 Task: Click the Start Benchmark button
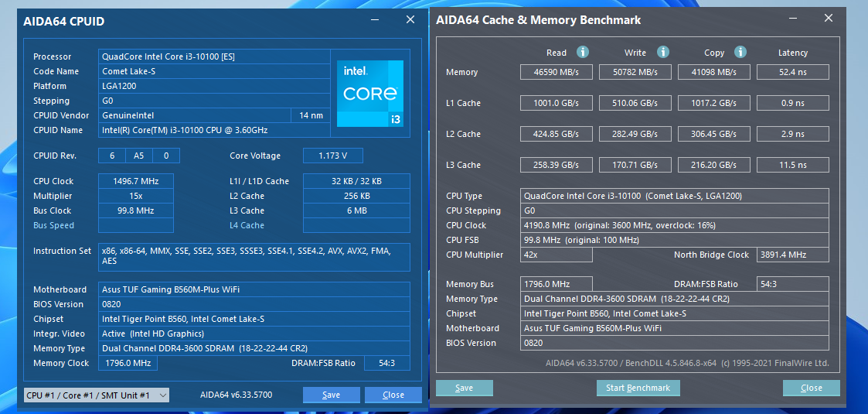click(x=638, y=388)
